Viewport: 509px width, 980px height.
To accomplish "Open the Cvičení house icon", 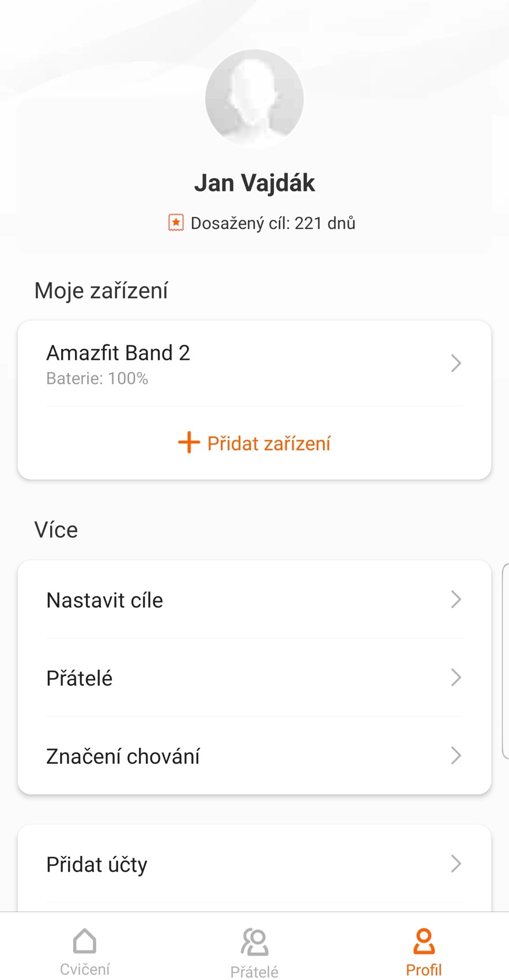I will point(85,941).
